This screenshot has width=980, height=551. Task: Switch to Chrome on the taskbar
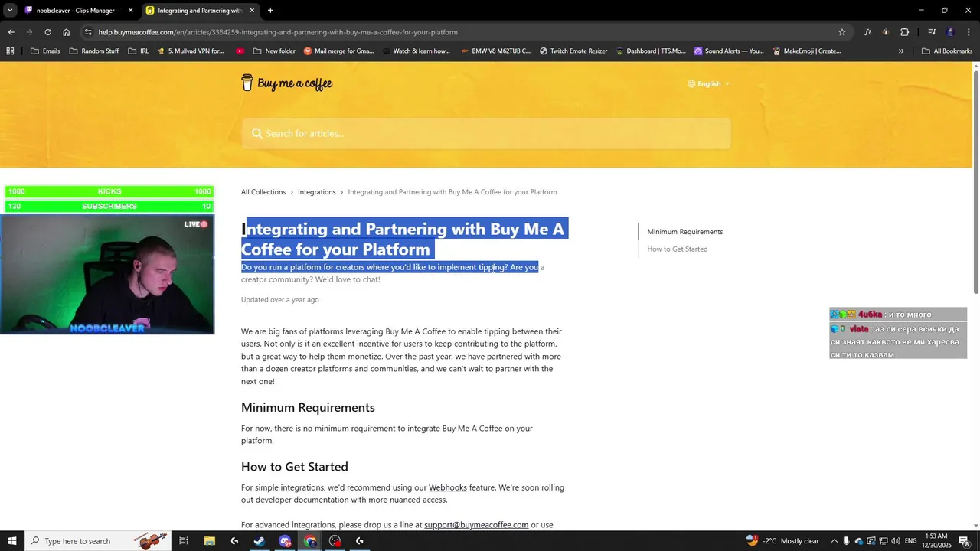310,541
